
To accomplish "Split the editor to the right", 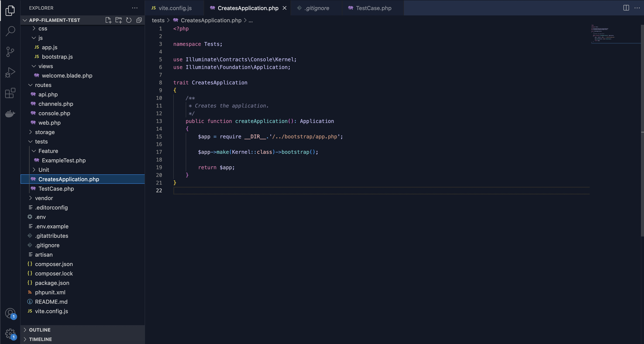I will [626, 8].
